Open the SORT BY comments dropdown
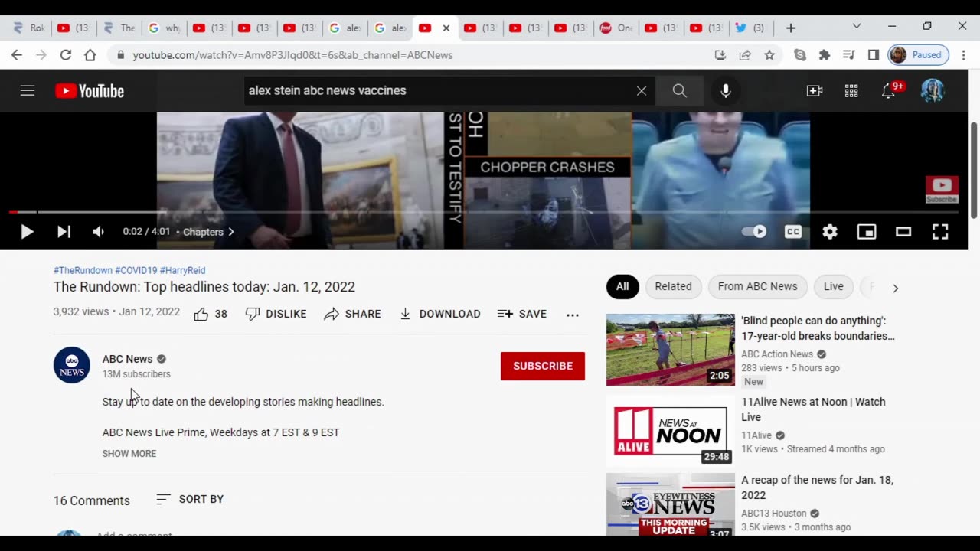The width and height of the screenshot is (980, 551). [190, 499]
